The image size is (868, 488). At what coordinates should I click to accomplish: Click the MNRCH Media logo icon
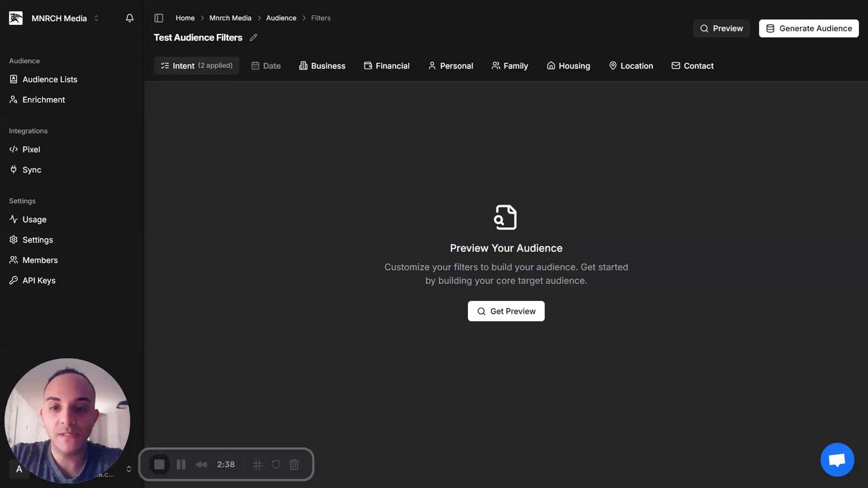pyautogui.click(x=16, y=18)
